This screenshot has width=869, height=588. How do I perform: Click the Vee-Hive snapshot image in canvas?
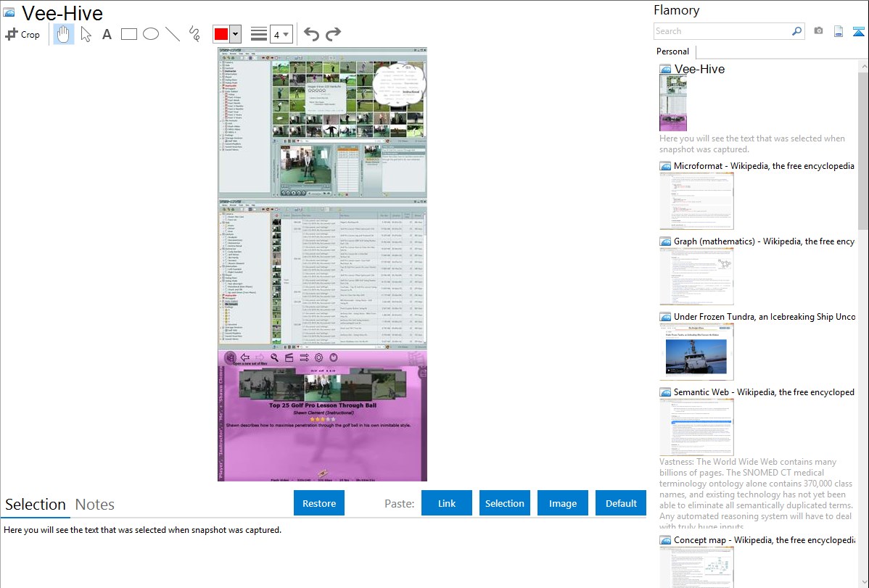point(323,265)
